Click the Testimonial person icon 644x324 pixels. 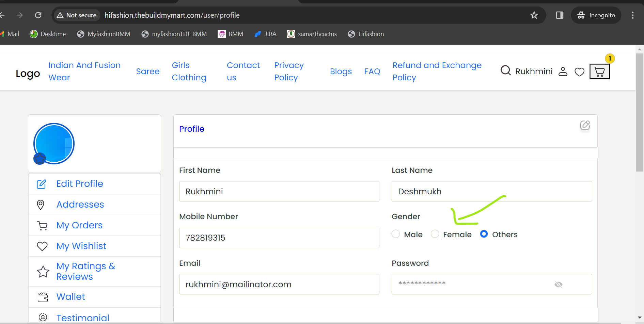(43, 318)
